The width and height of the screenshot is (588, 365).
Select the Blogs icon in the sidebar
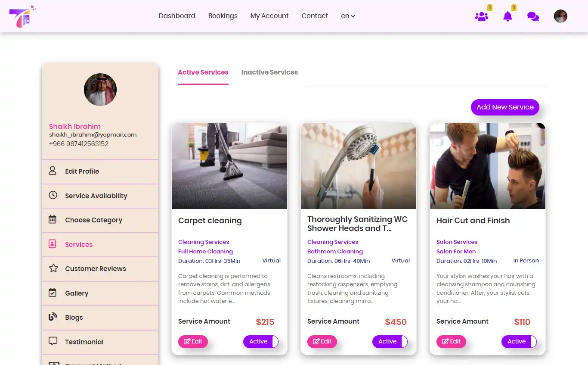pos(53,317)
